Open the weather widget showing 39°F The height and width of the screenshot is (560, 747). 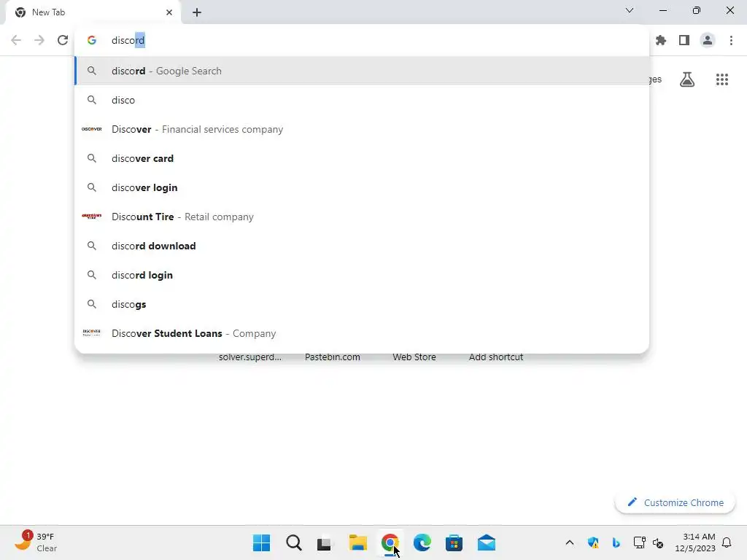[x=36, y=542]
